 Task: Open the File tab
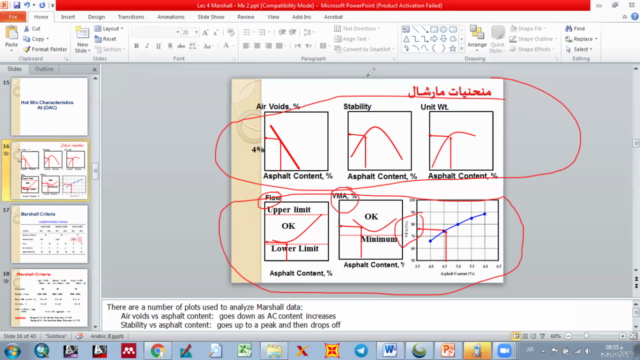pyautogui.click(x=13, y=17)
